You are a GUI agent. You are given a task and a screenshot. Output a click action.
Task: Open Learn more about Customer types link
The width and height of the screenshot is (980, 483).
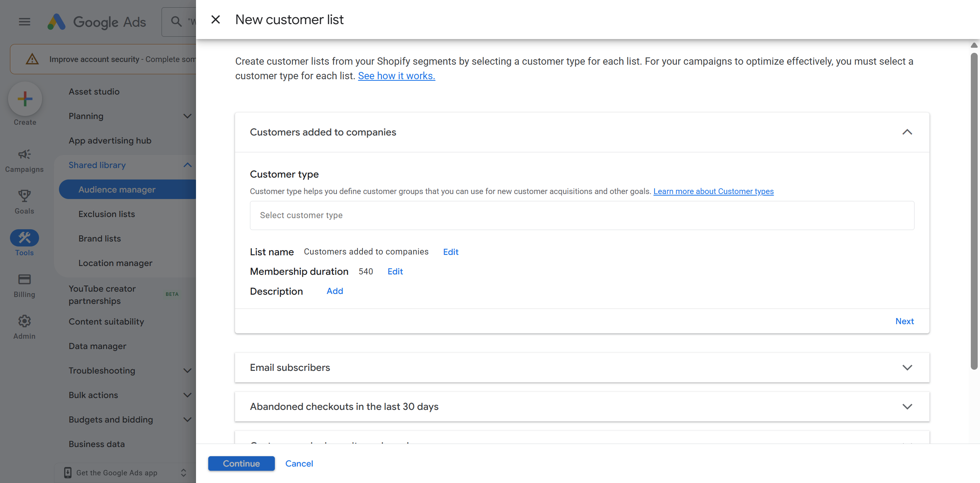pos(714,191)
